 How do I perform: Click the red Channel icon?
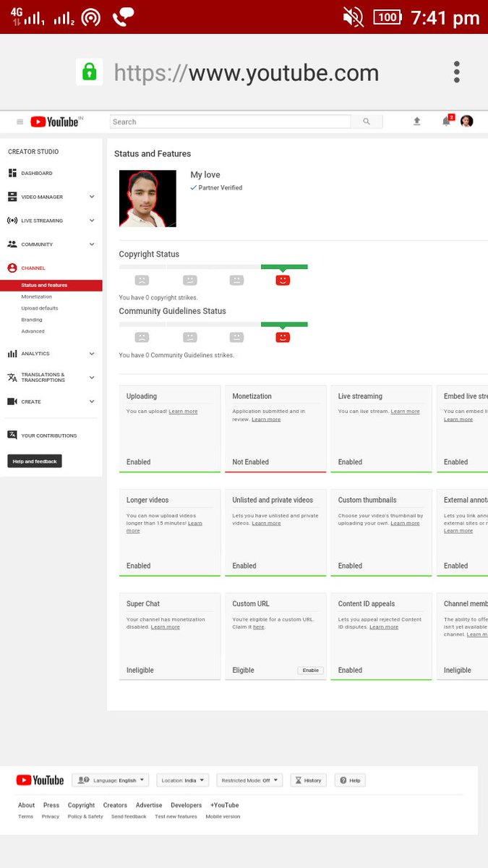click(12, 268)
